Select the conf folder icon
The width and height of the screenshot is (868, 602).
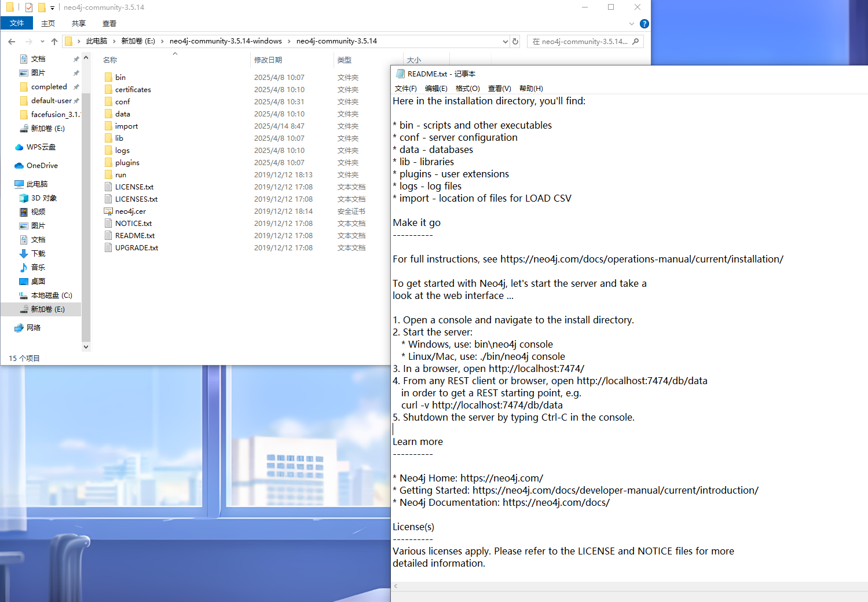108,101
